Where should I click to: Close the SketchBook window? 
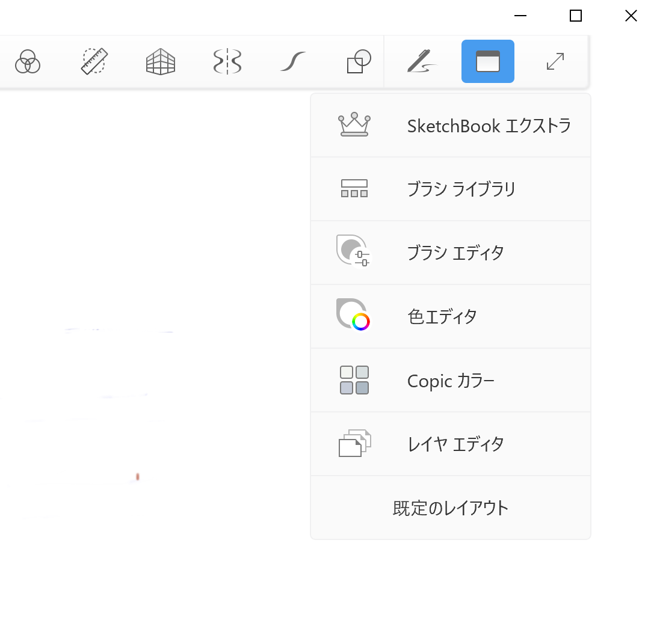point(631,16)
